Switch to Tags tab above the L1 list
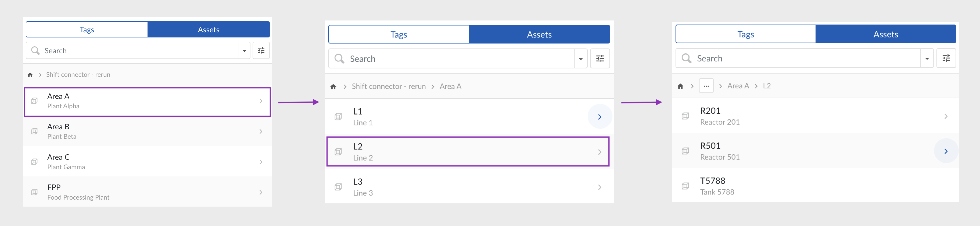 tap(398, 35)
